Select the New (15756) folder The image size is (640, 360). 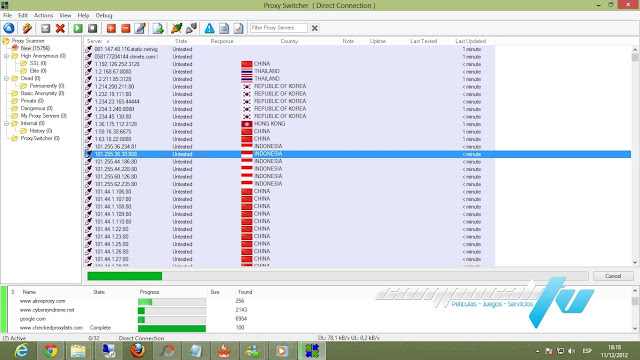[x=35, y=48]
